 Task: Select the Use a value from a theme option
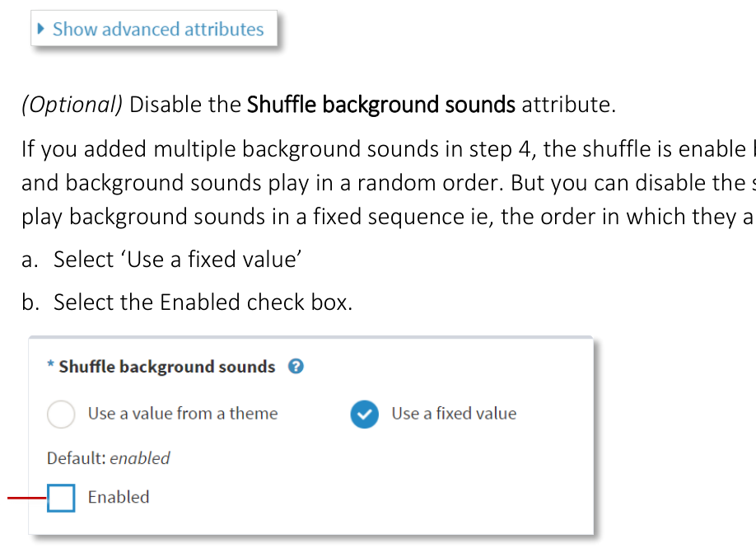[61, 415]
